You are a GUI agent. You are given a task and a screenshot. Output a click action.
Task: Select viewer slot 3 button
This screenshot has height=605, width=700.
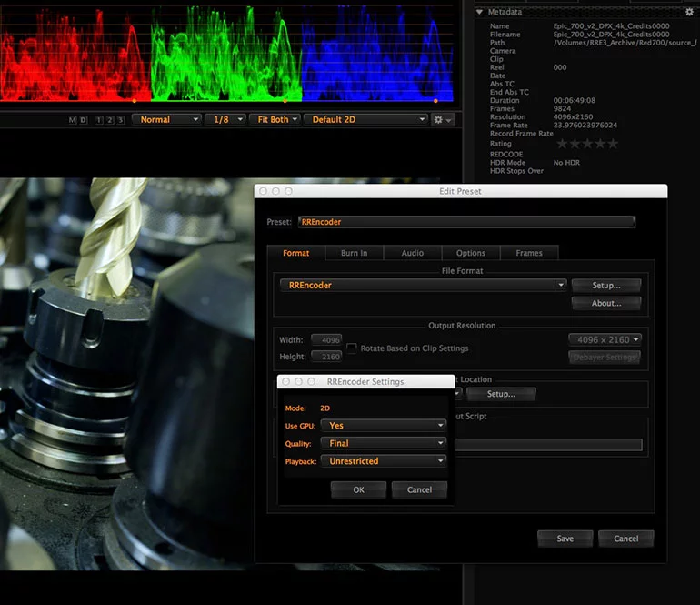[x=121, y=120]
